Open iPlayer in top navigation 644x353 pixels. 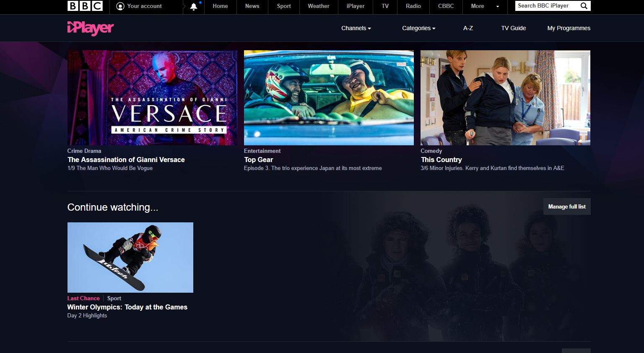(356, 6)
